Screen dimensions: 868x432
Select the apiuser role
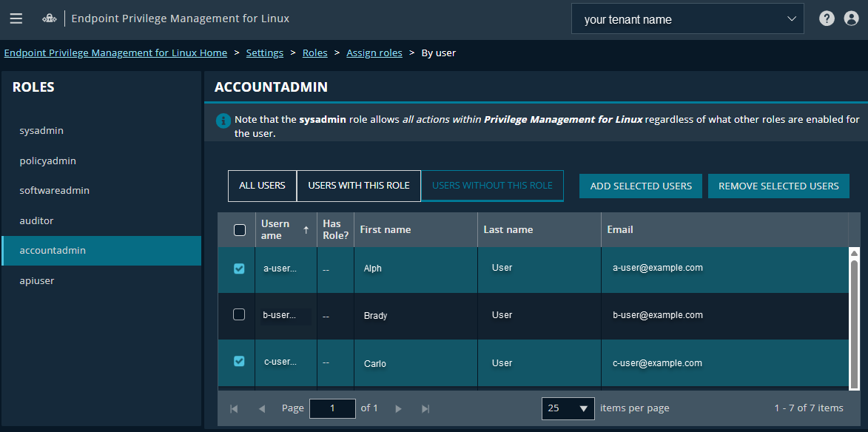click(x=101, y=280)
